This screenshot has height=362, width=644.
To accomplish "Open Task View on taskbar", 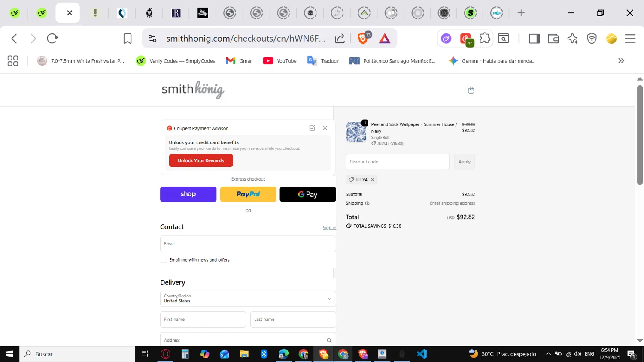I will pos(145,354).
